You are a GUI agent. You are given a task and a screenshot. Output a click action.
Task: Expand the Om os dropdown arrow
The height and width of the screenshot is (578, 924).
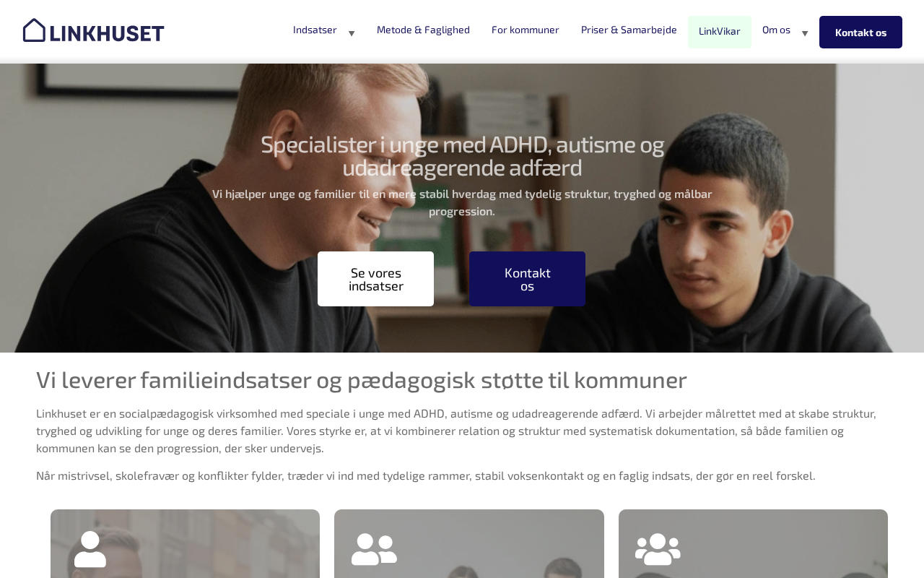pos(805,33)
